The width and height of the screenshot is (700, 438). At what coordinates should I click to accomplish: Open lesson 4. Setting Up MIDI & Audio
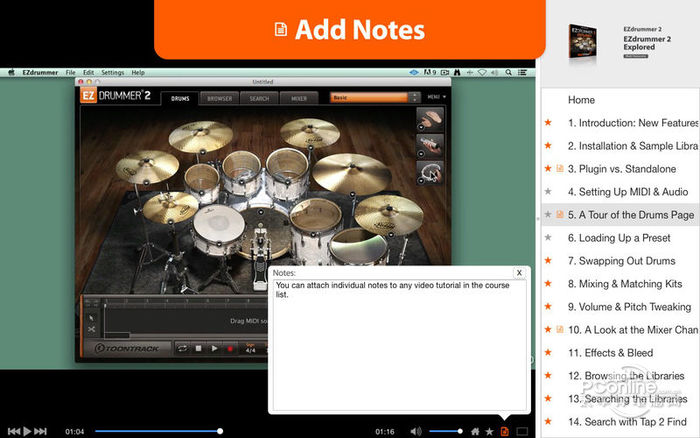(628, 192)
